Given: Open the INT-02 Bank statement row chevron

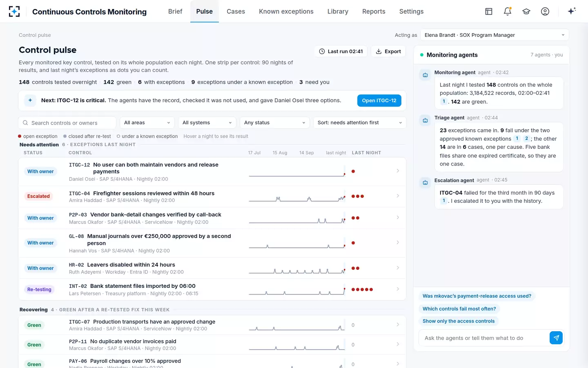Looking at the screenshot, I should coord(398,289).
